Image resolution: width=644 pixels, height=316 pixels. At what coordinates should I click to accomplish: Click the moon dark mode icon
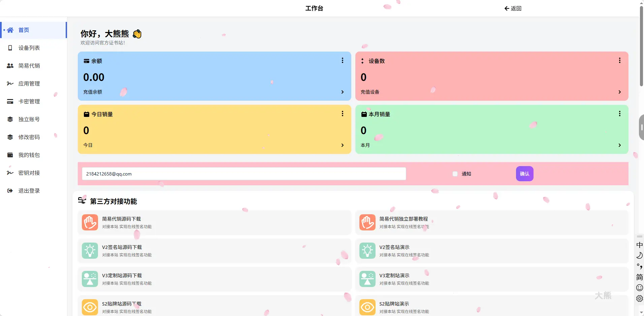click(x=639, y=255)
